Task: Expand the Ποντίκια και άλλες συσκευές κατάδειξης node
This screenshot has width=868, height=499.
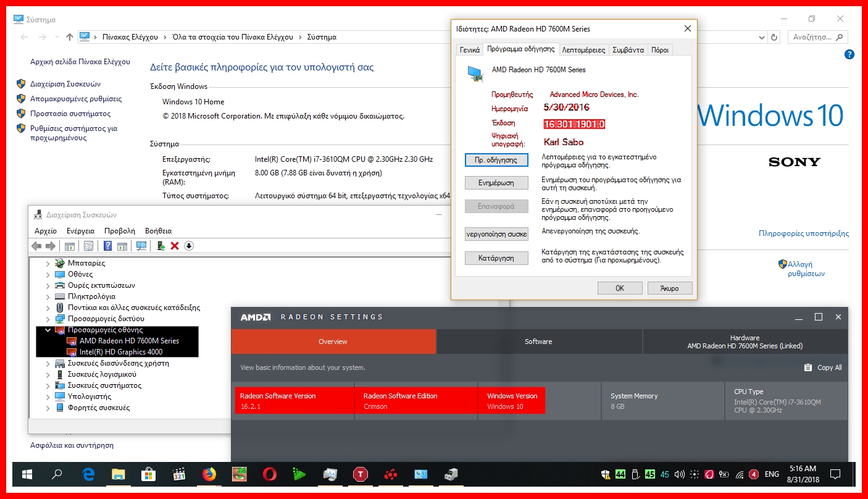Action: pos(48,308)
